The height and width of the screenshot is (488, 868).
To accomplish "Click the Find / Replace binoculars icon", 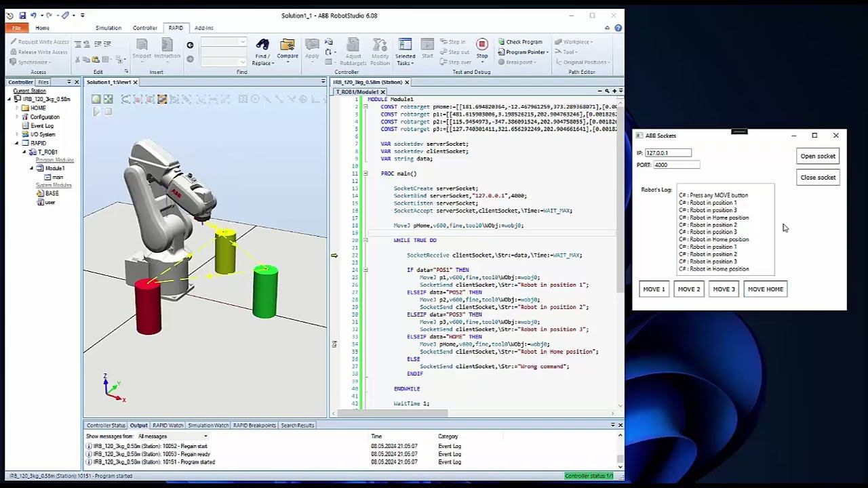I will (262, 45).
